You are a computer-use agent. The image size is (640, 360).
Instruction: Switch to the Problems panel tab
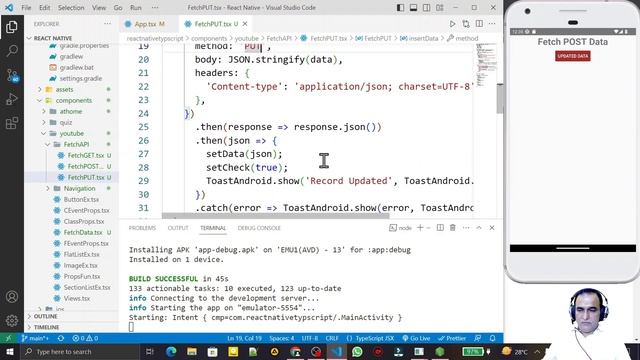click(142, 228)
